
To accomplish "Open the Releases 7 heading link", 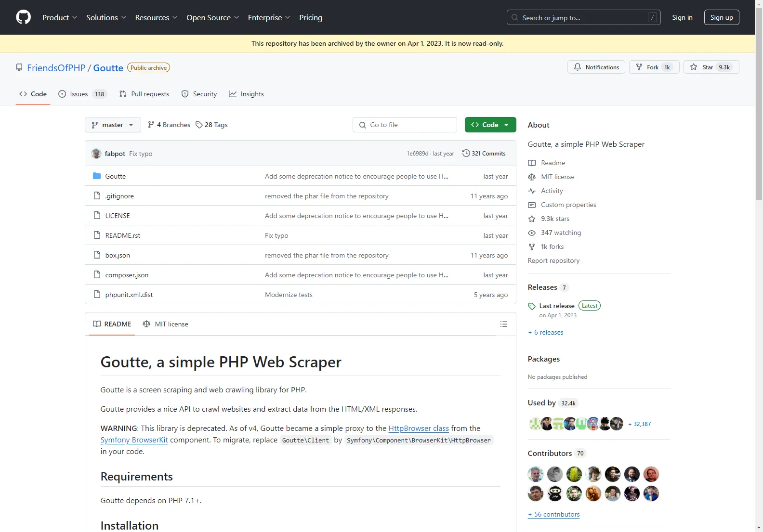I will tap(548, 287).
